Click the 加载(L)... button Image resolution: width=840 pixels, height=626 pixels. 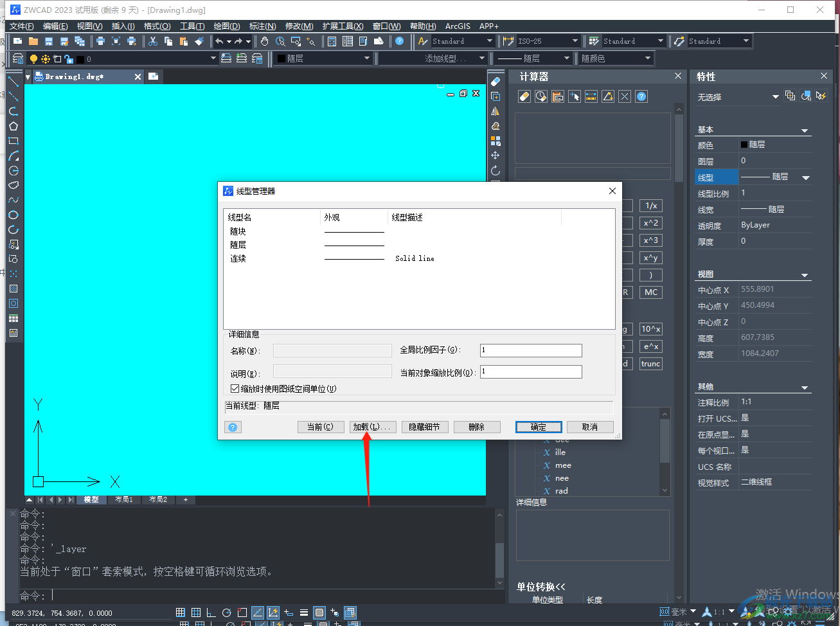point(371,427)
